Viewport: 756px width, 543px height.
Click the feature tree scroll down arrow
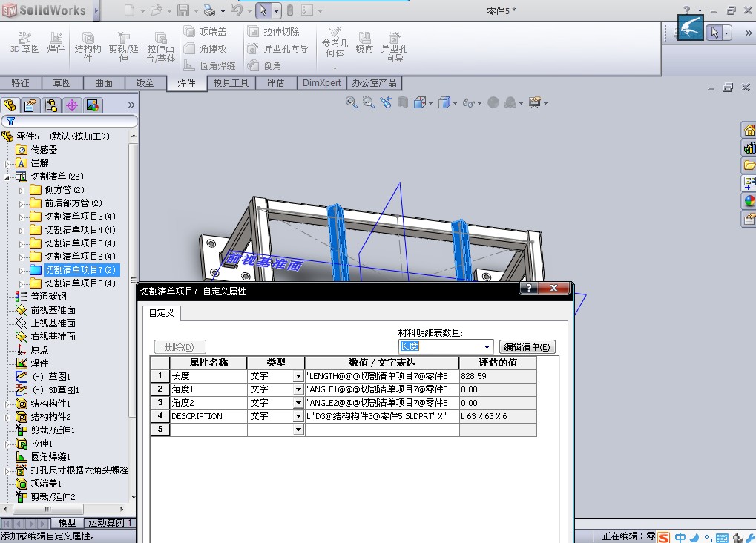(x=133, y=497)
